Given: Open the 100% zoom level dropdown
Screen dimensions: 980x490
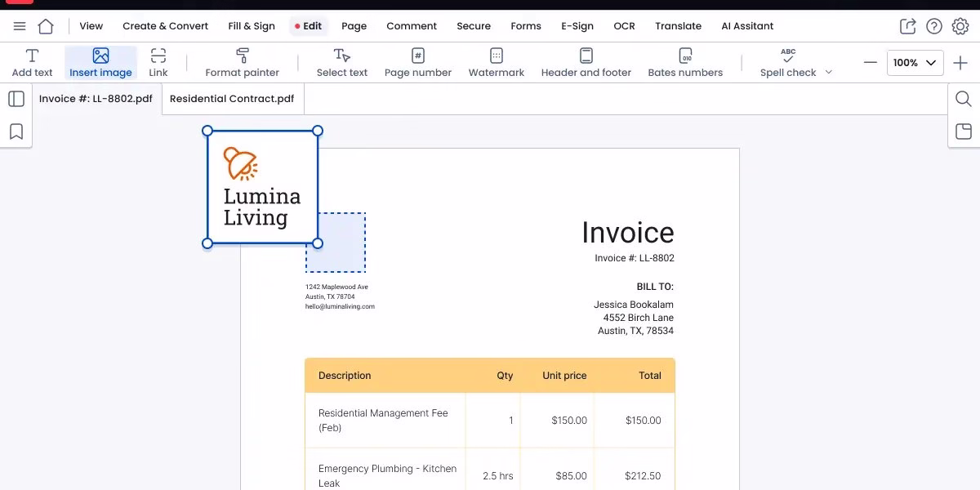Looking at the screenshot, I should [x=915, y=63].
